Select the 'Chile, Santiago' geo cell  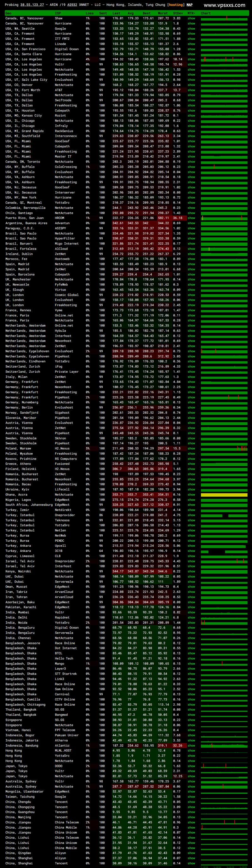point(19,213)
